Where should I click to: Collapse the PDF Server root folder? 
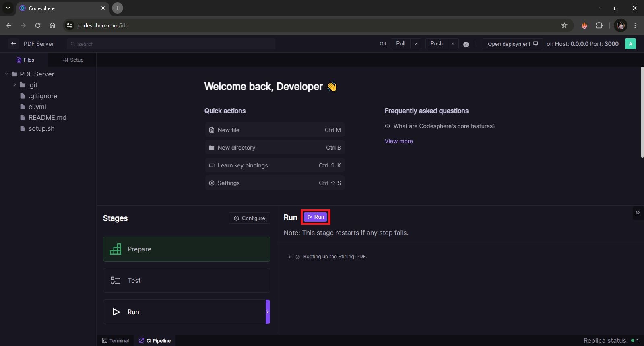click(7, 74)
